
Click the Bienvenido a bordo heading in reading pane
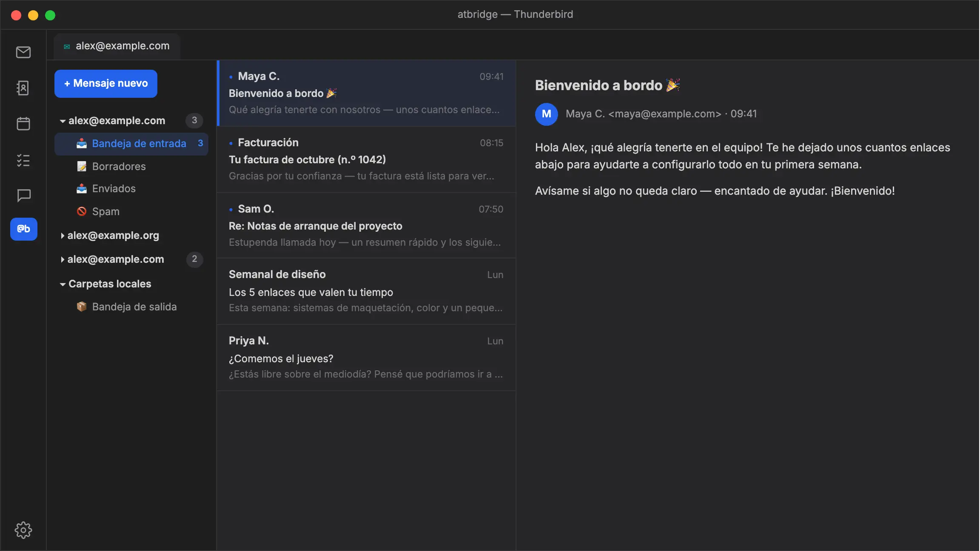[607, 85]
